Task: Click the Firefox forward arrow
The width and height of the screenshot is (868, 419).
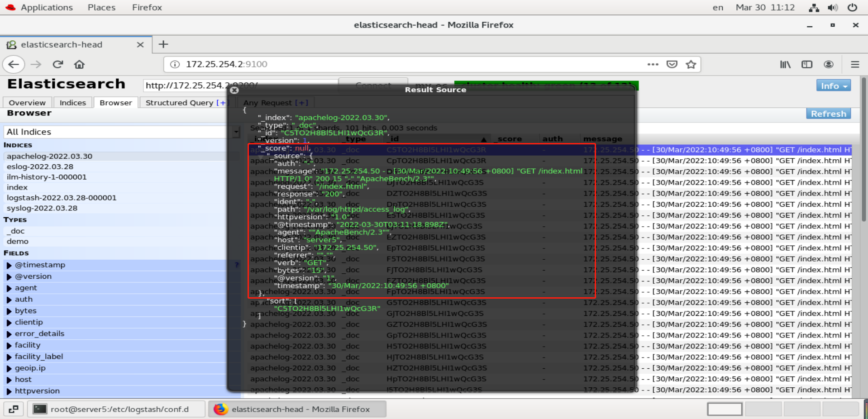Action: click(x=36, y=64)
